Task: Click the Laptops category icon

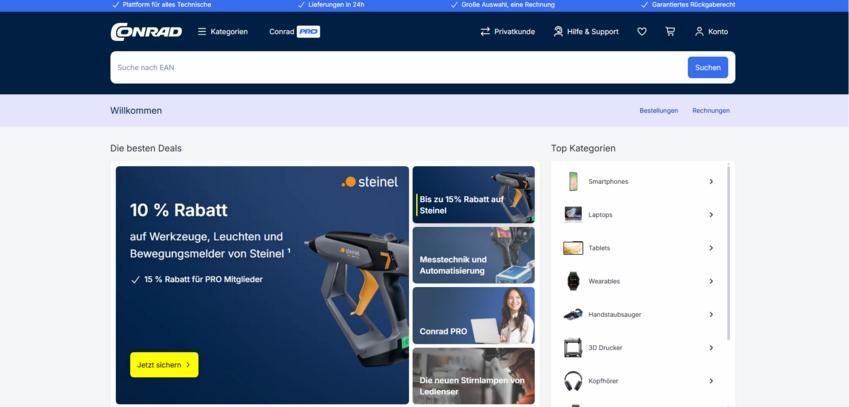Action: 573,214
